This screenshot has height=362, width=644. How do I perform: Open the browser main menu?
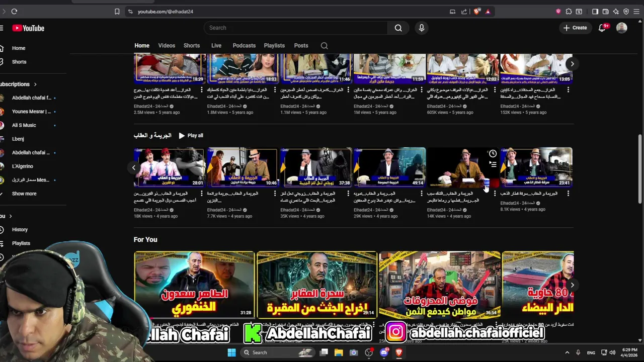(637, 12)
